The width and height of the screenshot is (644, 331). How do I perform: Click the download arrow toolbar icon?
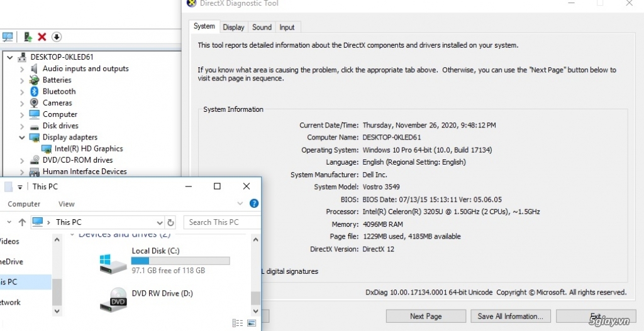(56, 37)
